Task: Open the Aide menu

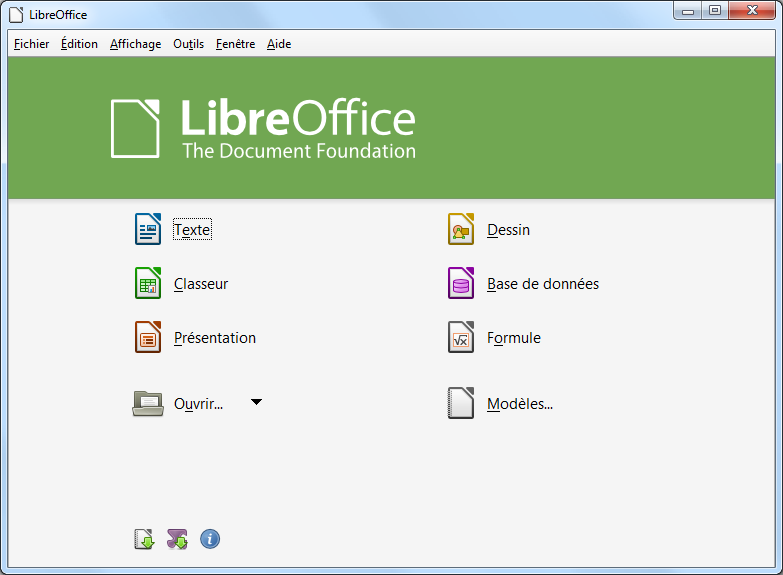Action: point(279,44)
